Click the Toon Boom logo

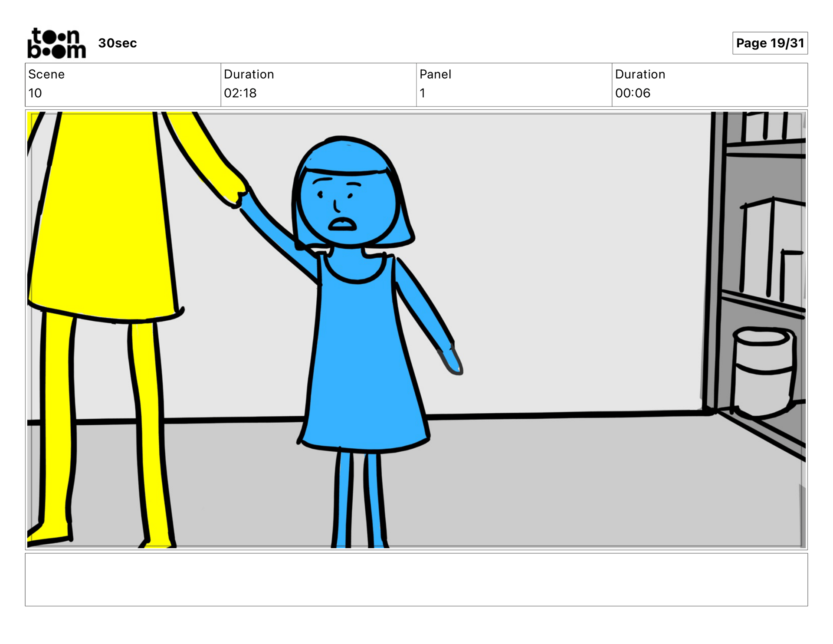point(56,43)
